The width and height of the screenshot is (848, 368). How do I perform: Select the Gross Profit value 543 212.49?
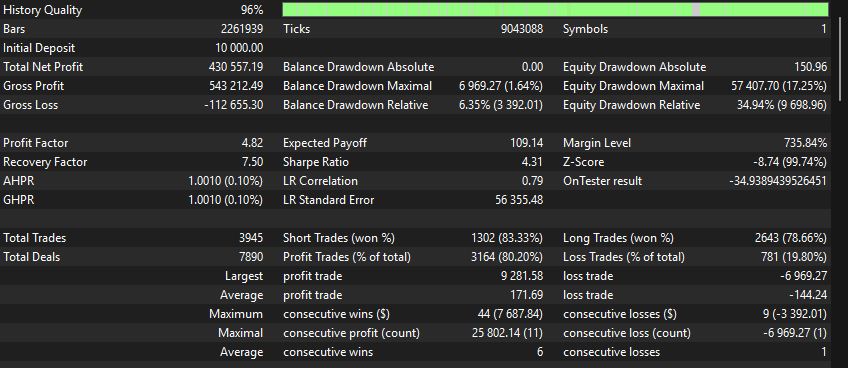pyautogui.click(x=236, y=86)
